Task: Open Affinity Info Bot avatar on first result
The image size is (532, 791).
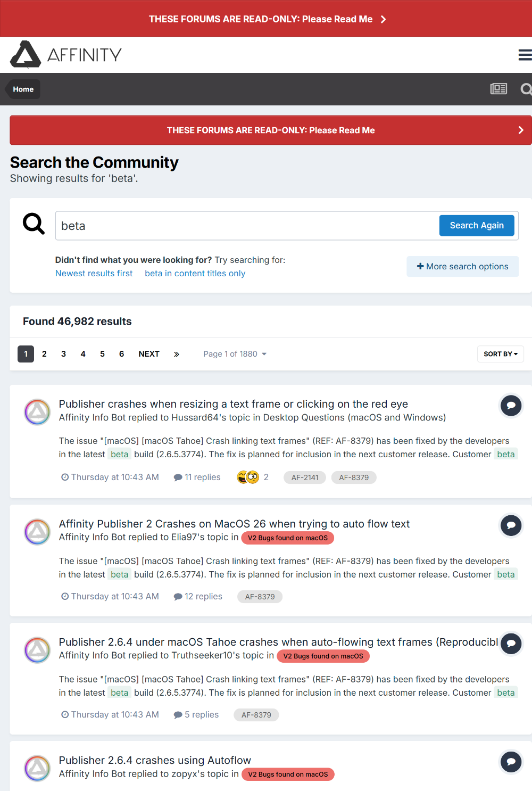Action: click(37, 412)
